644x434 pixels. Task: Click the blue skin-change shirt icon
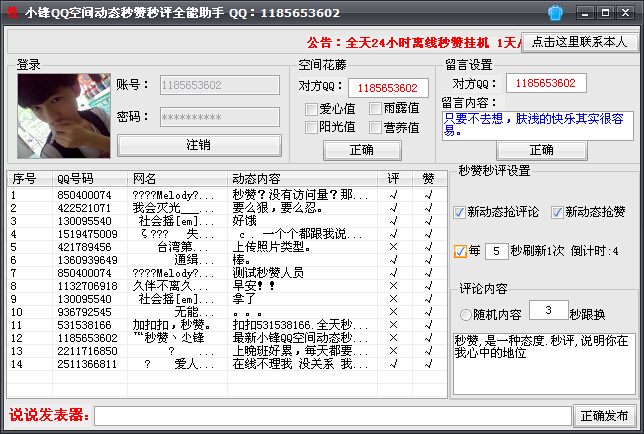[x=556, y=13]
